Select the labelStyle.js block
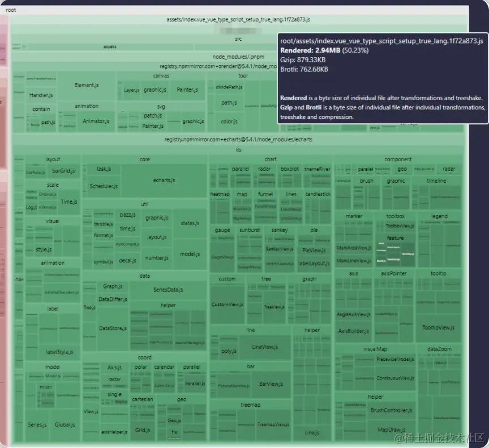This screenshot has width=489, height=448. (x=59, y=352)
